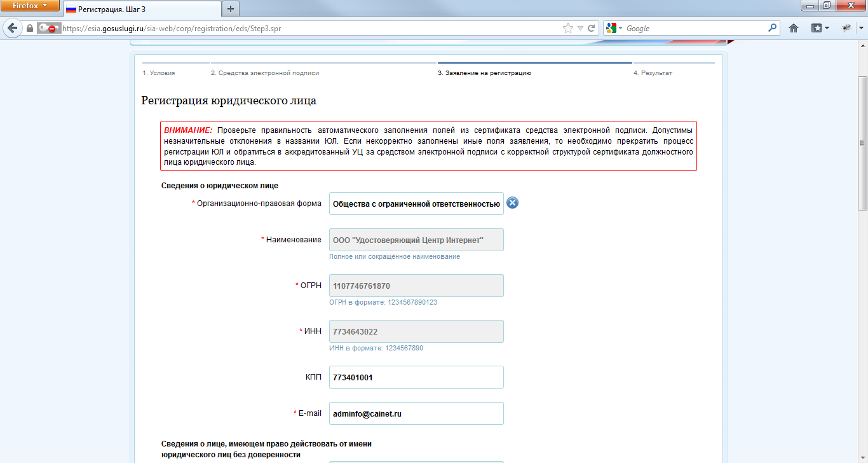The height and width of the screenshot is (463, 868).
Task: Click the bug extension toolbar icon
Action: (x=846, y=29)
